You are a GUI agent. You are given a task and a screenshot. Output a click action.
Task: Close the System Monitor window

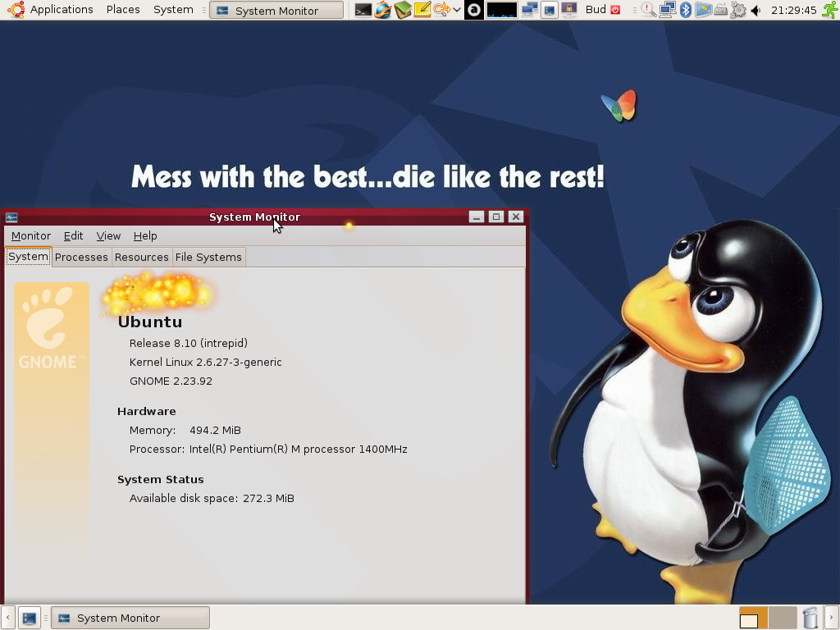(x=516, y=217)
